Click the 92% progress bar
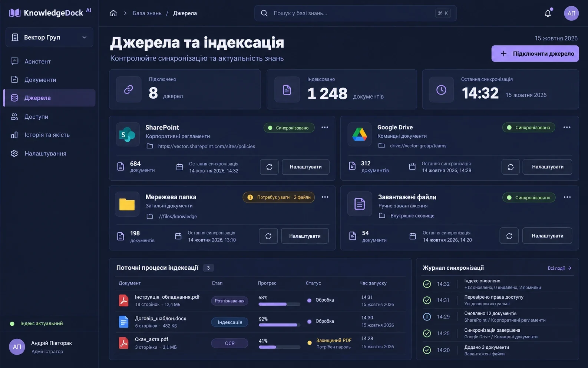Screen dimensions: 588x368 coord(279,325)
